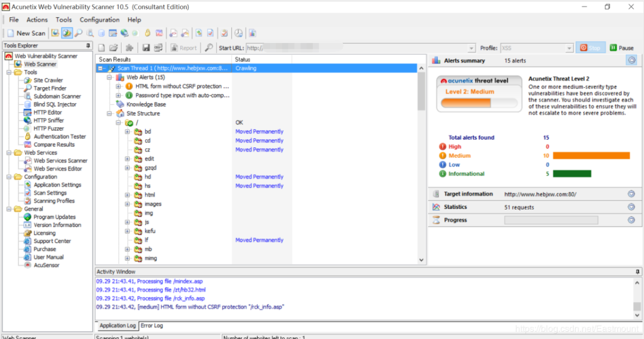Click the search magnifier near Start URL
The width and height of the screenshot is (644, 339).
[x=209, y=48]
